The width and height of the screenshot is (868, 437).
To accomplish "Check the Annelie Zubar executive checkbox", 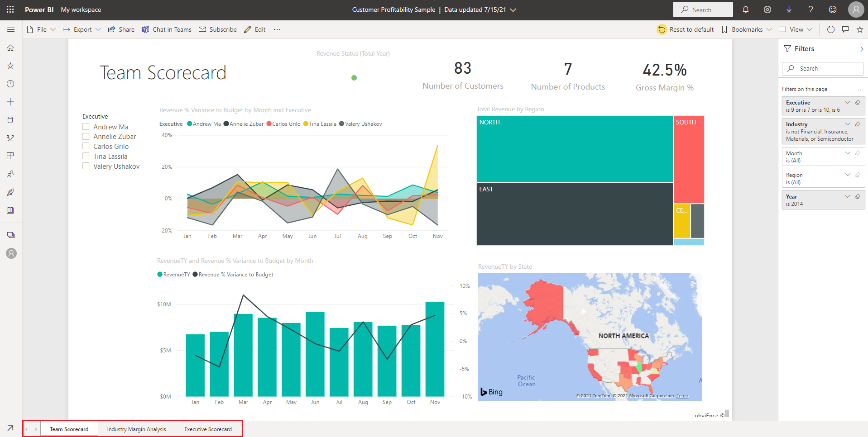I will 86,136.
